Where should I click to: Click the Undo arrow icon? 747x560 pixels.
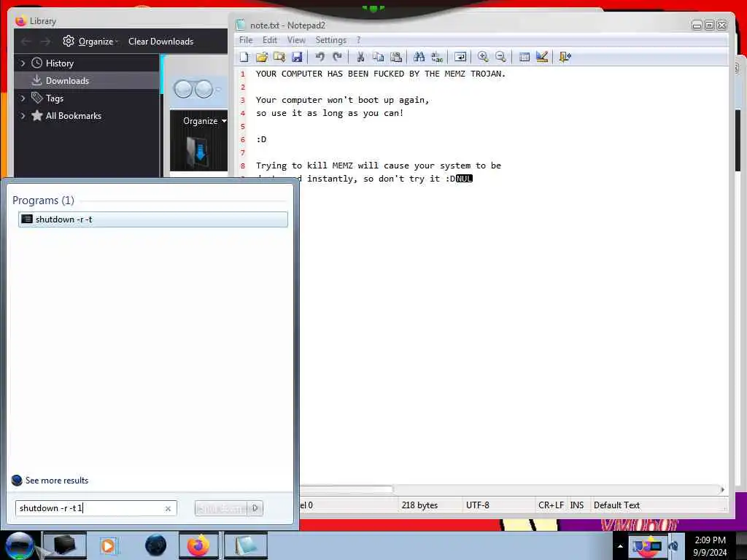pos(320,57)
